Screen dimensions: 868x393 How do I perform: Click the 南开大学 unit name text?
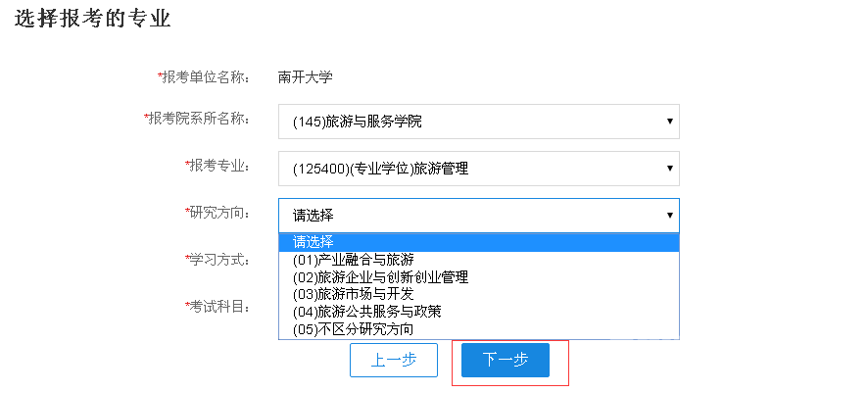click(306, 76)
